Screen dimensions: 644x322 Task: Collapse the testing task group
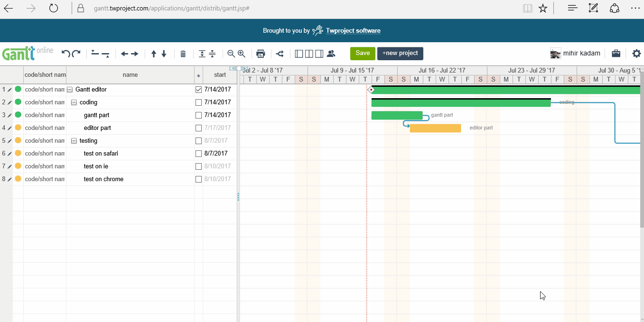point(74,140)
